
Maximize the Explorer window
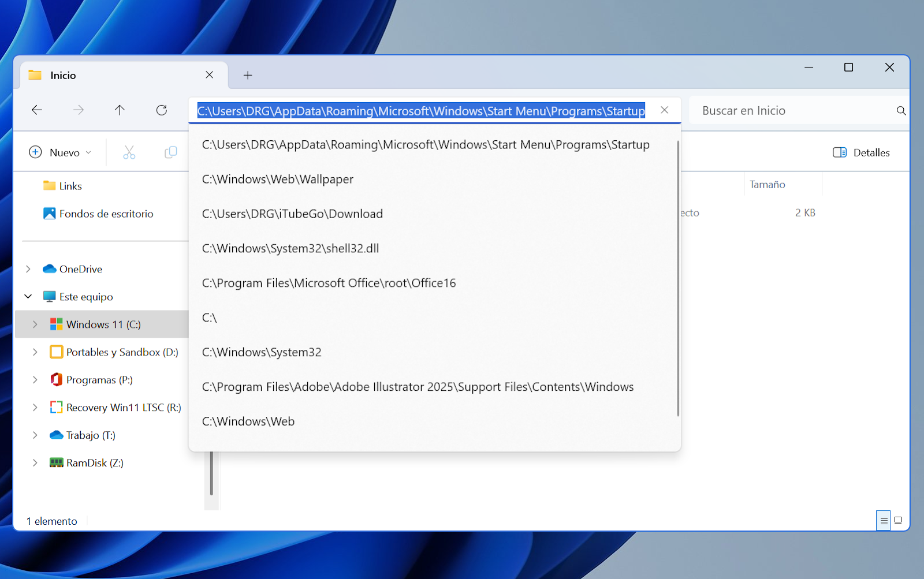click(x=849, y=68)
